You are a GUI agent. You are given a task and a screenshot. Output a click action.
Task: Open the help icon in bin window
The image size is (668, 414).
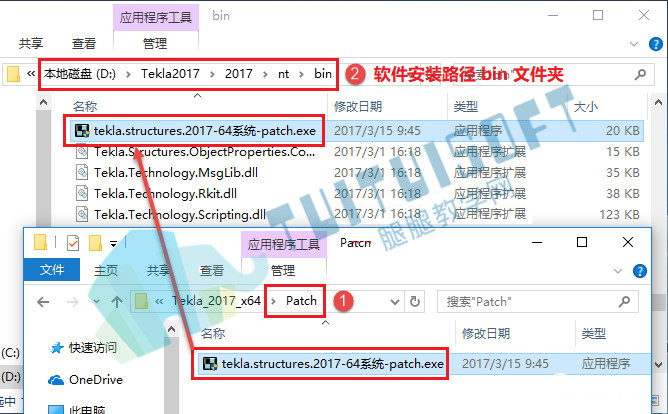point(656,44)
